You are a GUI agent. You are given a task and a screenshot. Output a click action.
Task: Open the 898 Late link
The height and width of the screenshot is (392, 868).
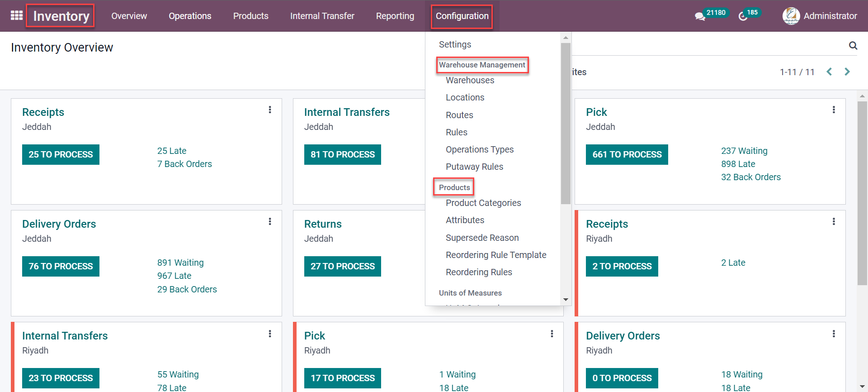(738, 164)
